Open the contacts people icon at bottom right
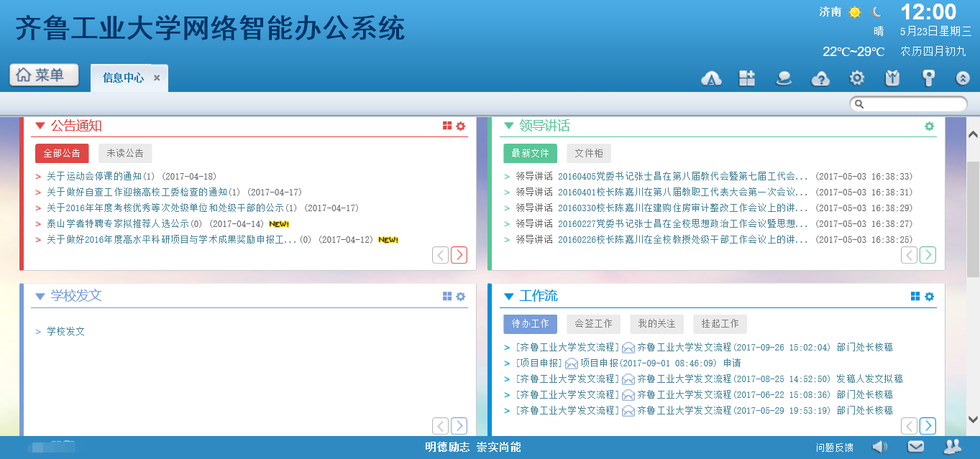Screen dimensions: 980x459 tap(952, 446)
